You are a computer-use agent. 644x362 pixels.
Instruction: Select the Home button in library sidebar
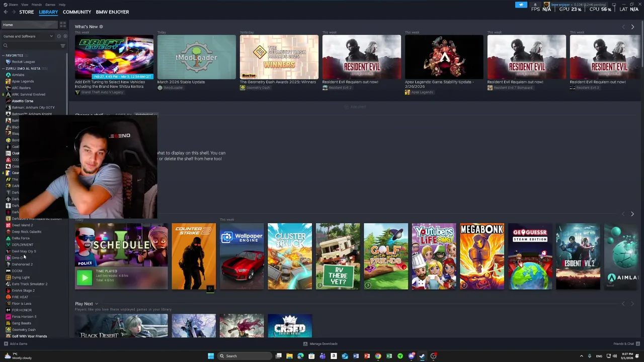click(x=29, y=25)
